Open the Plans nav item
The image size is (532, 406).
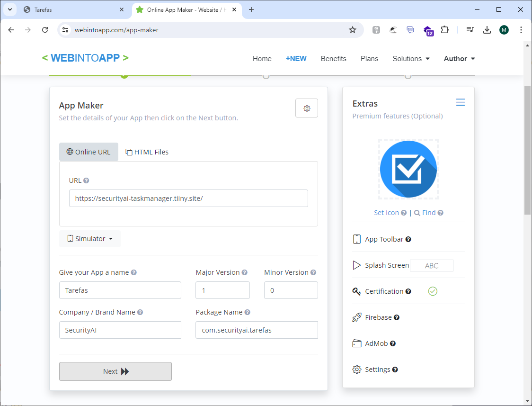pyautogui.click(x=369, y=59)
